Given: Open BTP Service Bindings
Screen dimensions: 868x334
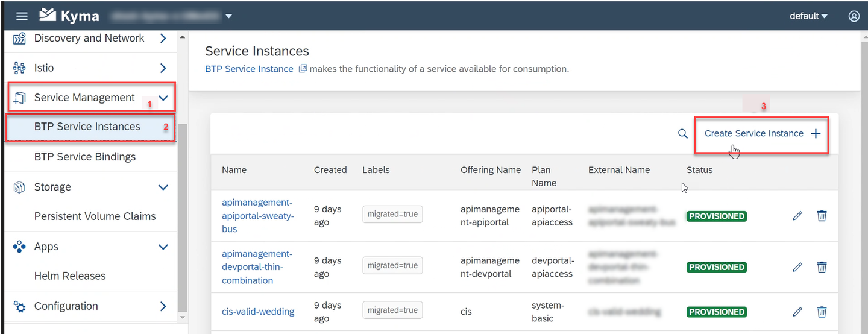Looking at the screenshot, I should 85,157.
